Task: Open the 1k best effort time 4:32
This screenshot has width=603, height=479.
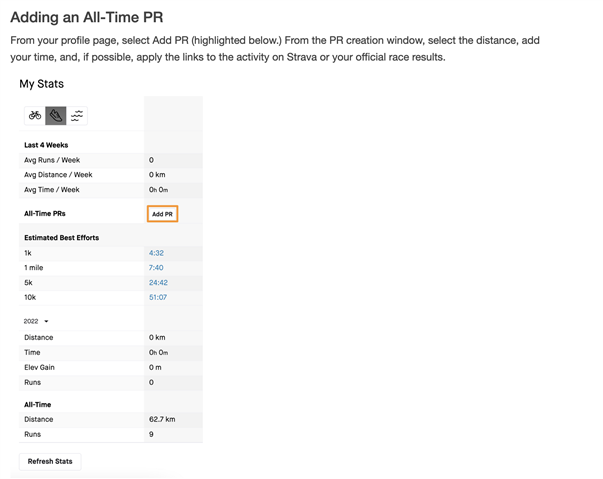Action: pyautogui.click(x=156, y=253)
